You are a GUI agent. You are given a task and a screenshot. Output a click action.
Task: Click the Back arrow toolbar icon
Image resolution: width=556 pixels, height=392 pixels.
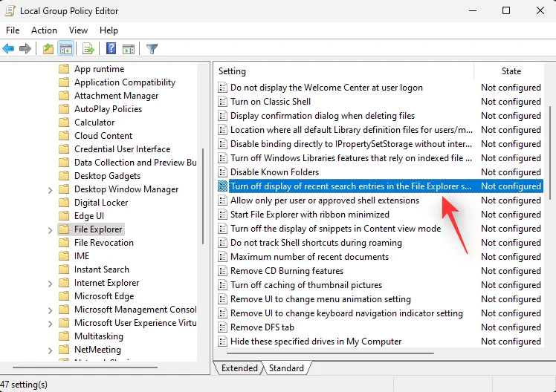click(8, 48)
